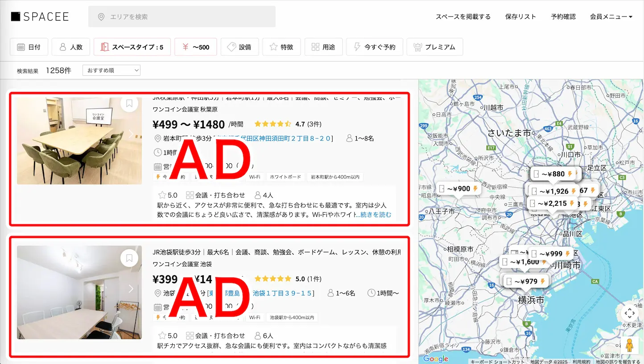Open the 続きを読む read more link

[376, 214]
